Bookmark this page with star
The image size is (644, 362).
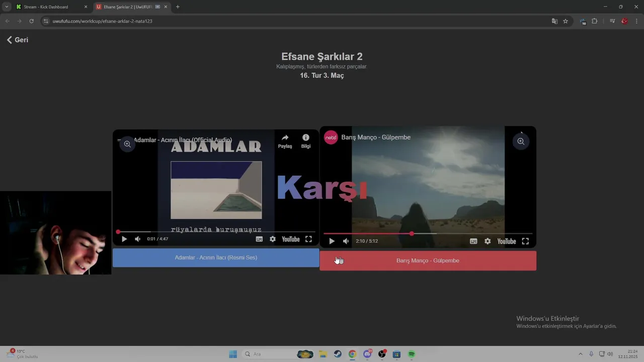(566, 21)
